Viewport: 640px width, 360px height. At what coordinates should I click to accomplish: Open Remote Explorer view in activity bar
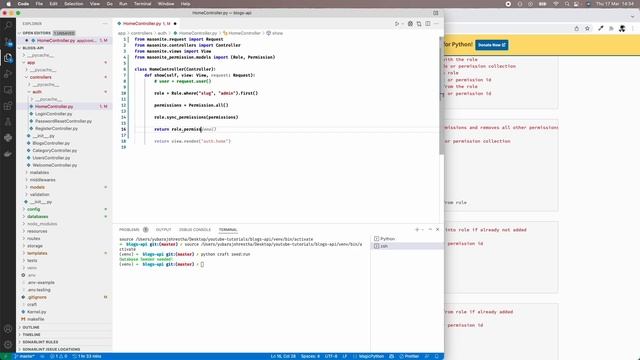(x=8, y=90)
